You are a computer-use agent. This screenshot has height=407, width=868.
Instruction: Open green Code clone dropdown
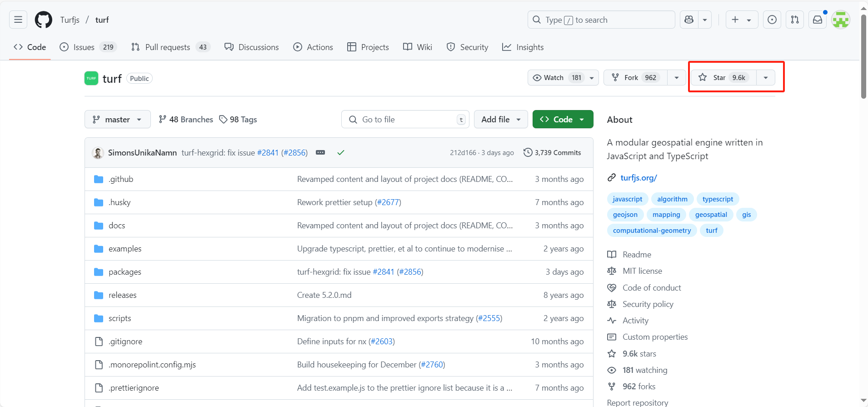pyautogui.click(x=563, y=120)
